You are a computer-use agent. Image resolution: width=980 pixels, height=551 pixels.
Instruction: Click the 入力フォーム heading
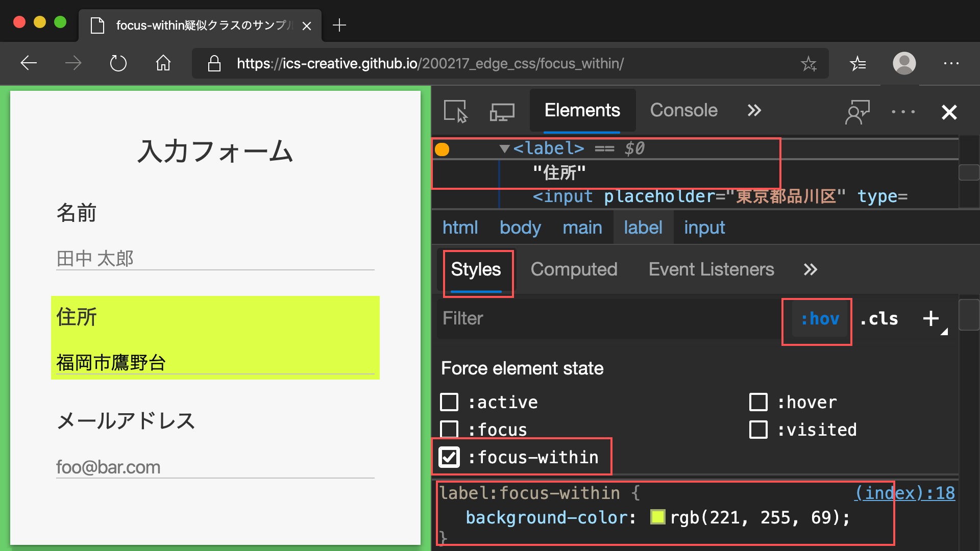[x=215, y=152]
